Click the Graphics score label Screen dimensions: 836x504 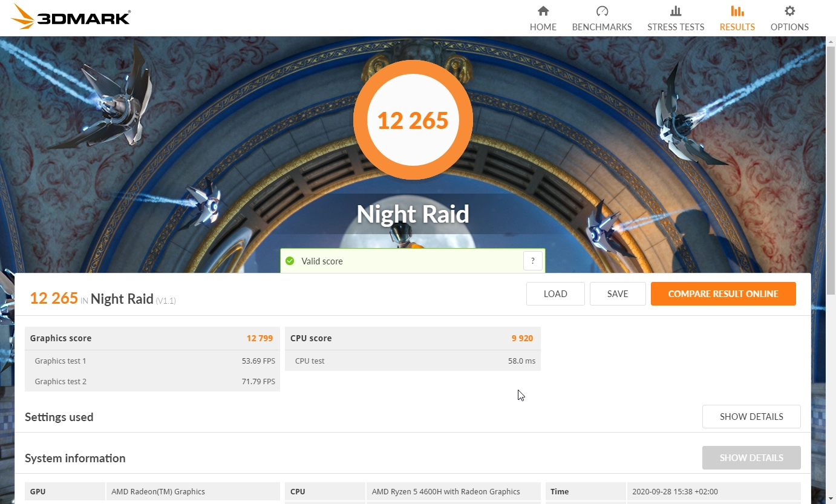[x=60, y=338]
